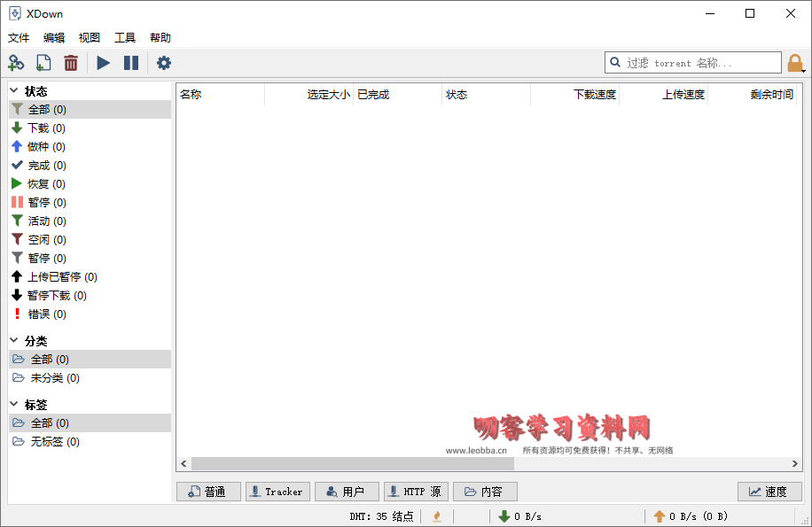The image size is (812, 527).
Task: Click the XDown app icon in title bar
Action: 15,13
